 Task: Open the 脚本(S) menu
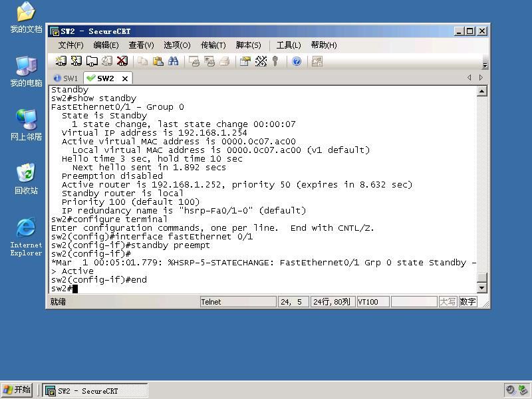(x=248, y=45)
